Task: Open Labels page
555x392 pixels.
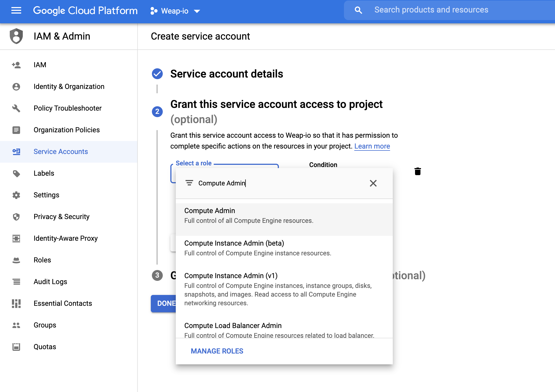Action: [x=69, y=173]
